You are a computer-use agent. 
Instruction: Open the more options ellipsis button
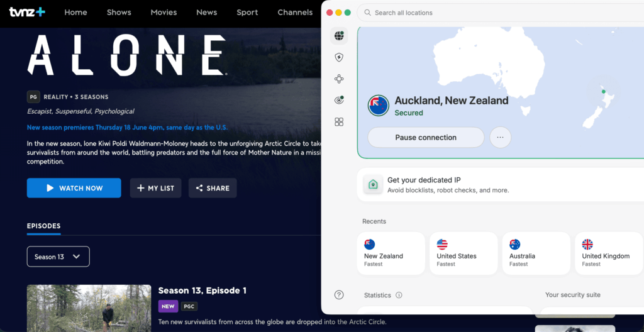click(x=500, y=137)
